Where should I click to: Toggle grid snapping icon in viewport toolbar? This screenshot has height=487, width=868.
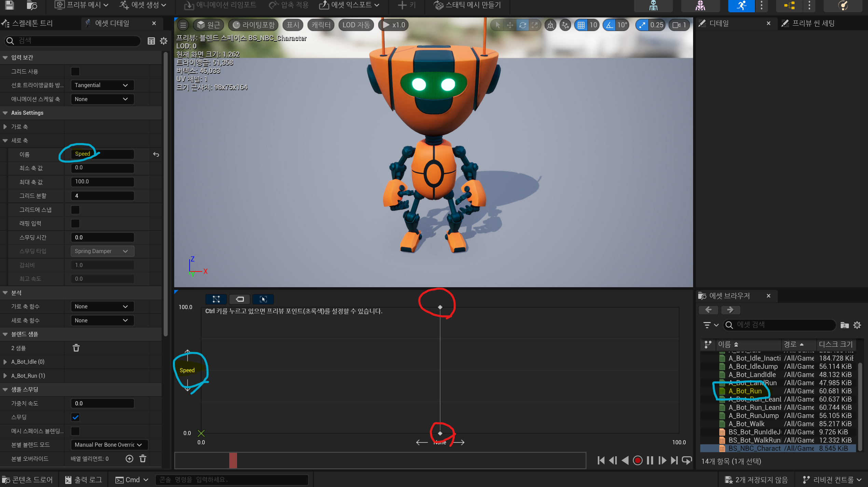581,25
